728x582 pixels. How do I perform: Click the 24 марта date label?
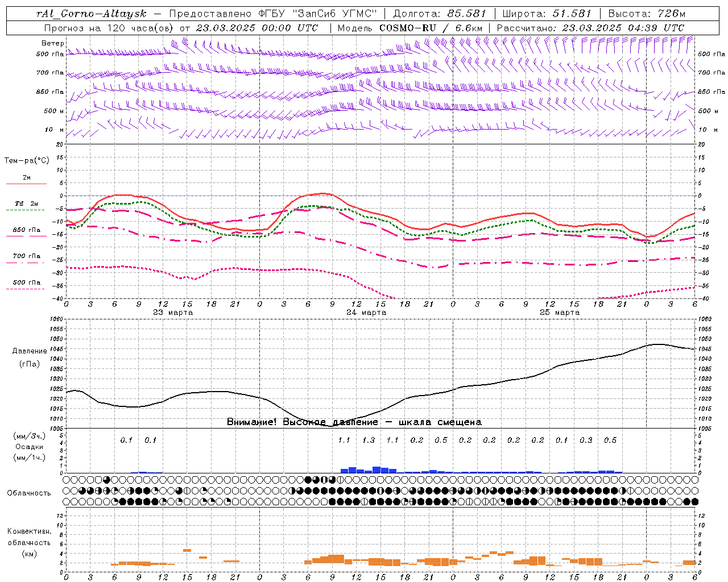(366, 312)
